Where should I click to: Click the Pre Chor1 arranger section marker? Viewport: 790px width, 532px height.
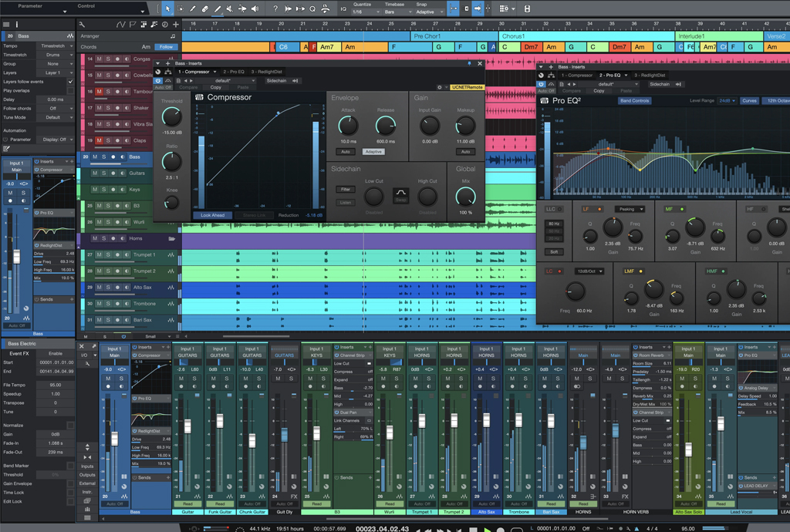427,36
